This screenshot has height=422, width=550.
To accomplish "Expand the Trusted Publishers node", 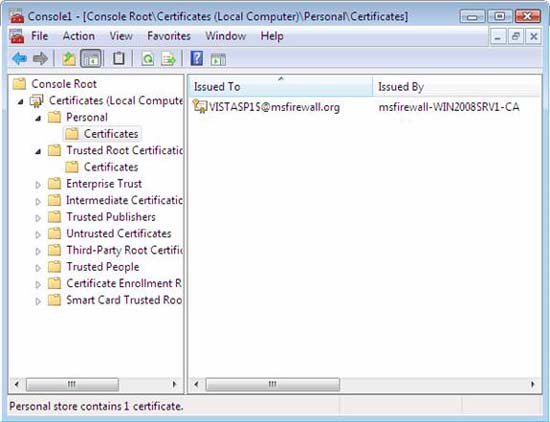I will 38,218.
